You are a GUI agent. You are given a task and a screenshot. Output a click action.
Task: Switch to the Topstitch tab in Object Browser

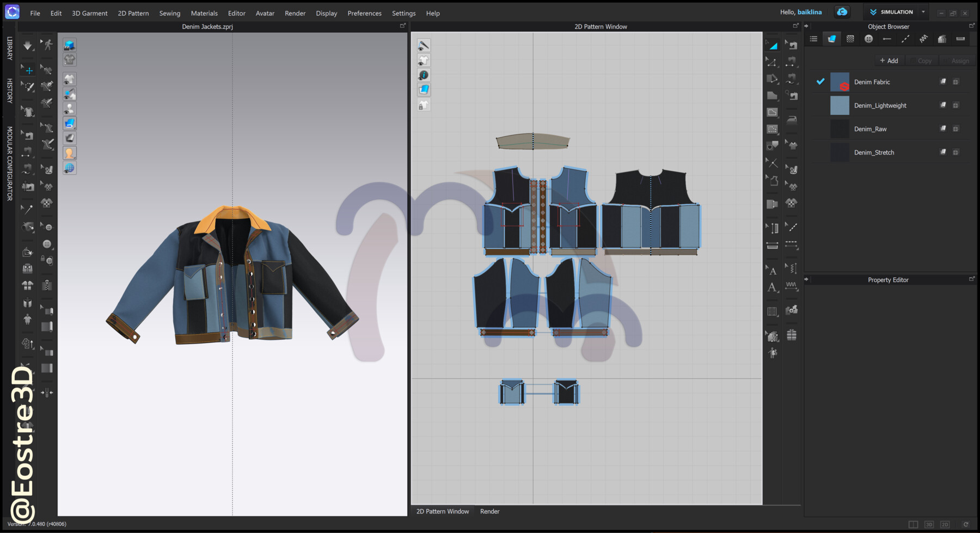point(905,39)
